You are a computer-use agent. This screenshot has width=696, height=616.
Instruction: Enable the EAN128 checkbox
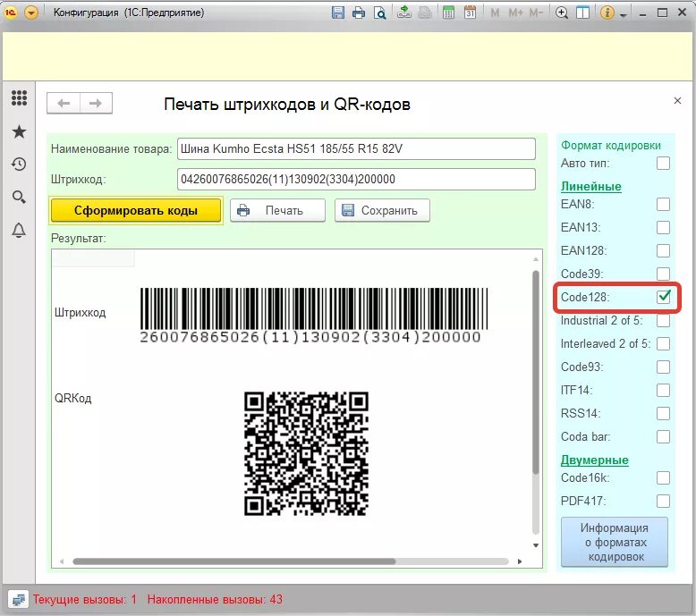663,250
